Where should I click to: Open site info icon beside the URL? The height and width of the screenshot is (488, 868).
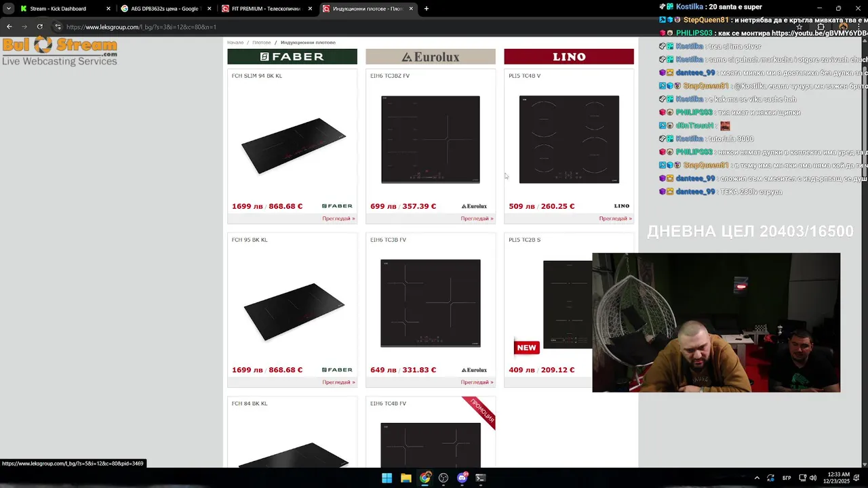58,26
